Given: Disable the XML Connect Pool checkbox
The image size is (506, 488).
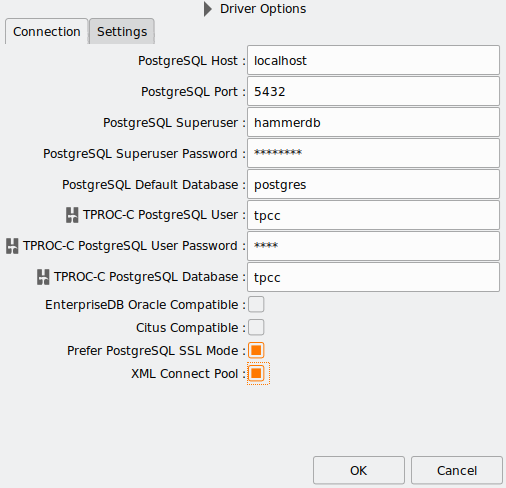Looking at the screenshot, I should [x=256, y=373].
